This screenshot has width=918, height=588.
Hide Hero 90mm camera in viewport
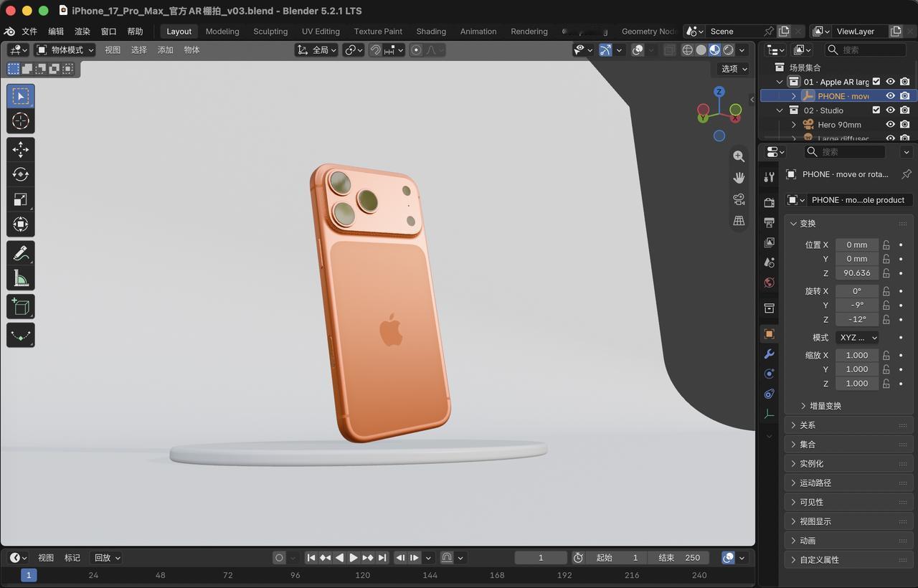(x=891, y=125)
